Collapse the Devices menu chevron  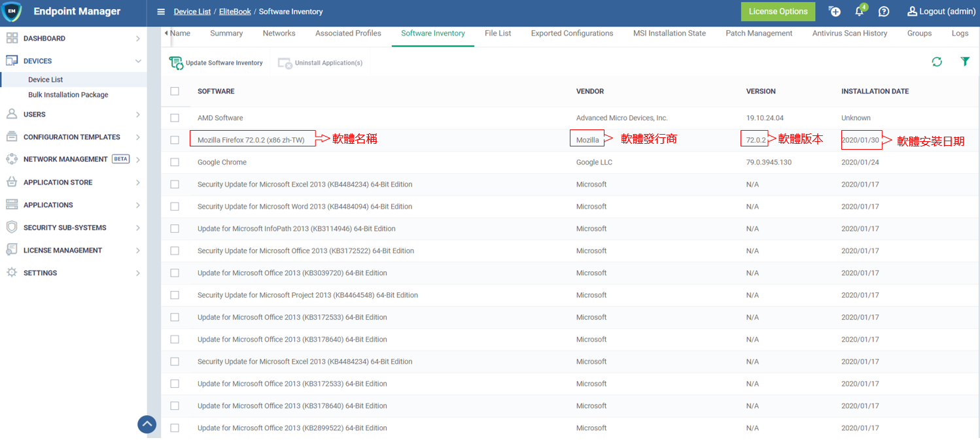click(x=138, y=61)
